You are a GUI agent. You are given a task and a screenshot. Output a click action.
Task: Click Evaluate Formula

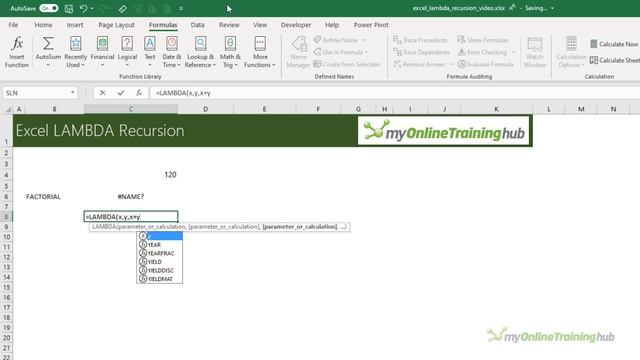tap(486, 64)
